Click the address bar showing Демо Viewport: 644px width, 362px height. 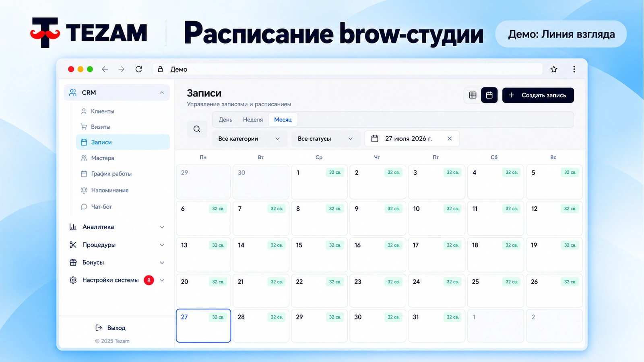(x=347, y=69)
